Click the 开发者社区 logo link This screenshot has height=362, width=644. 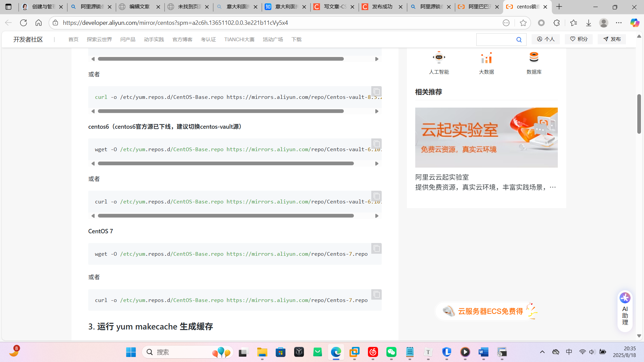[28, 40]
